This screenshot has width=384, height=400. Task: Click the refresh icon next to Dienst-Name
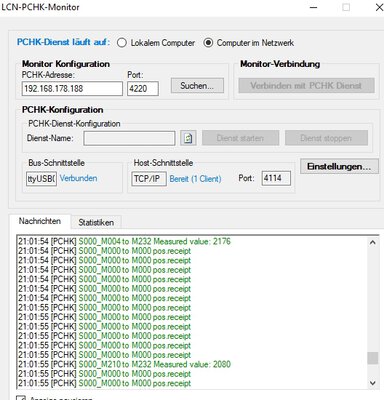(x=188, y=138)
